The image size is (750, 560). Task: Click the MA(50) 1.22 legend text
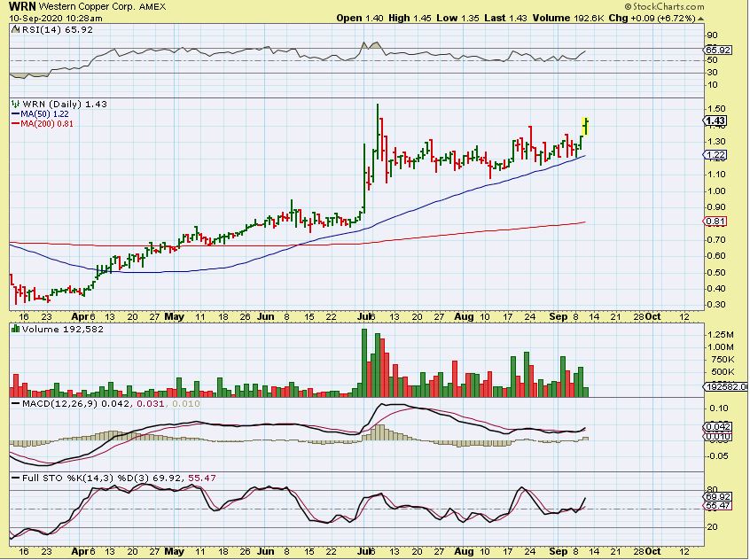44,113
